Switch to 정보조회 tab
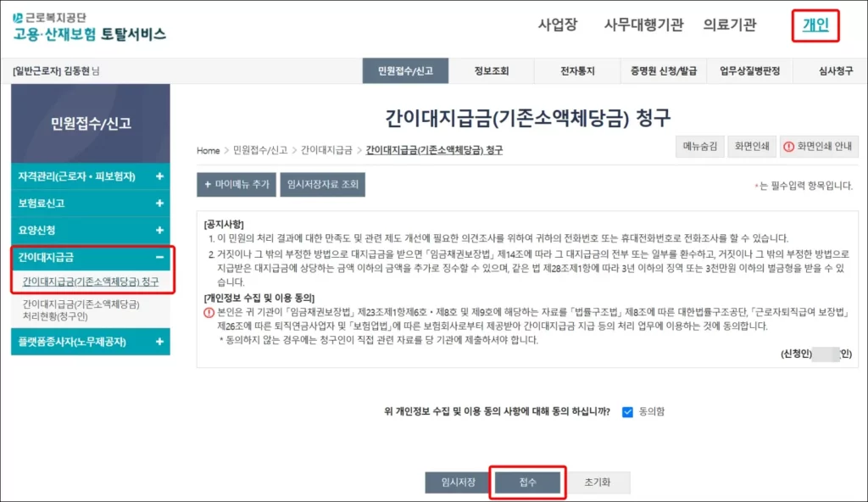The image size is (868, 502). tap(491, 71)
